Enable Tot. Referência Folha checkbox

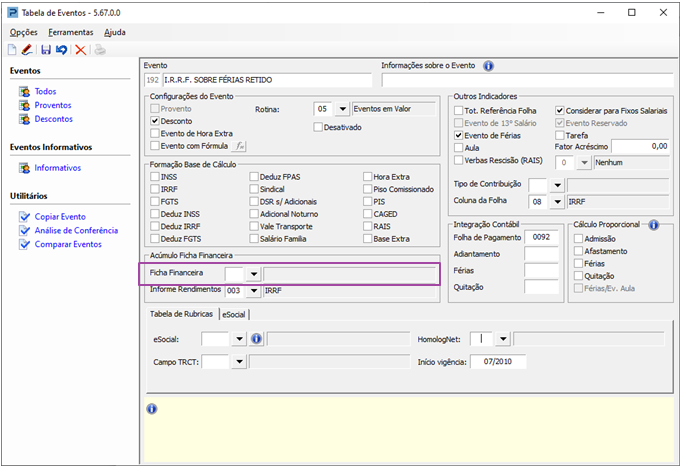pos(458,111)
